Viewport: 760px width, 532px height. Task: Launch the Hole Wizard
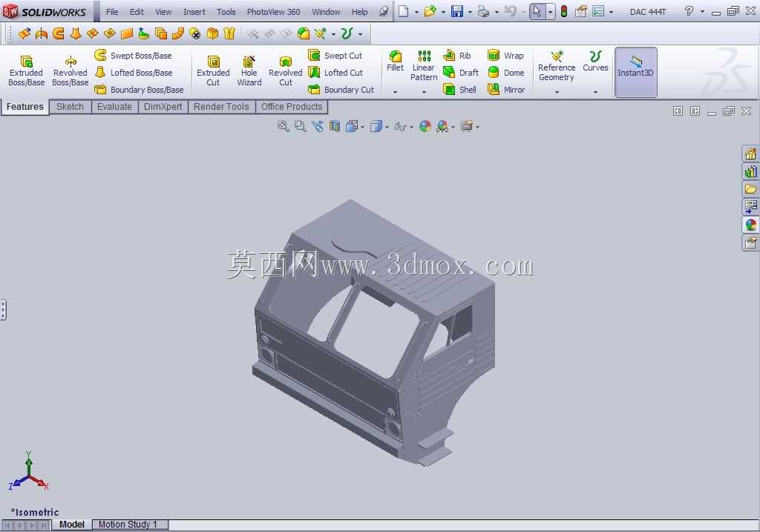[x=249, y=70]
